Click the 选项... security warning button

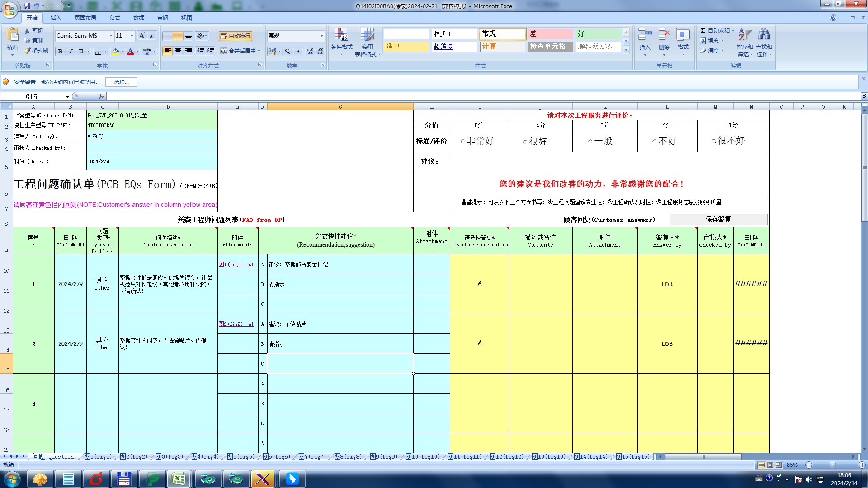(x=121, y=82)
